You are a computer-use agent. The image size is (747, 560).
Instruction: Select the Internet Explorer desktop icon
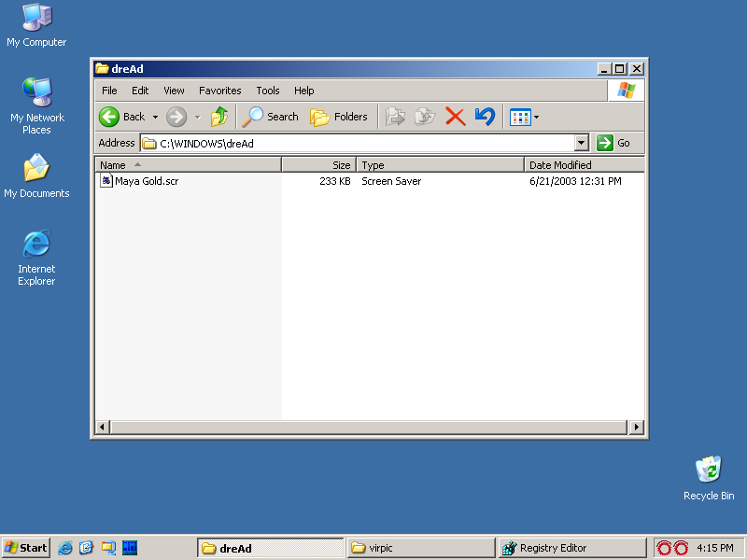point(36,258)
